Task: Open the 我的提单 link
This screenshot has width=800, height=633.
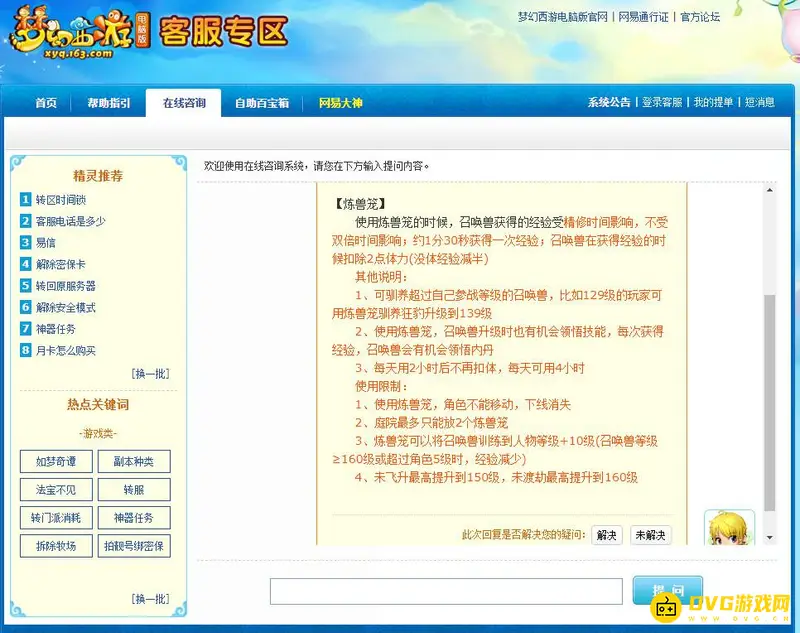Action: [713, 102]
